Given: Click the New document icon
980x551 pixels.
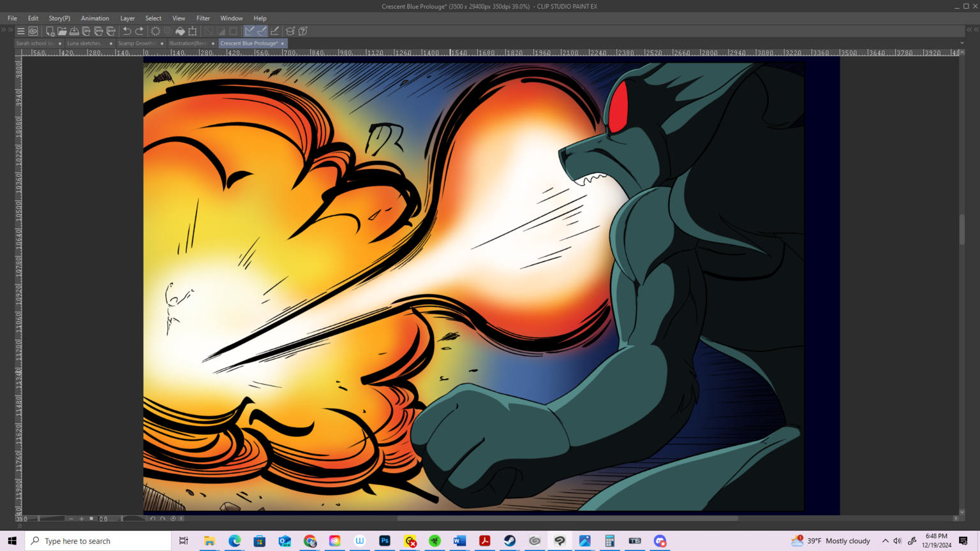Looking at the screenshot, I should (x=50, y=31).
